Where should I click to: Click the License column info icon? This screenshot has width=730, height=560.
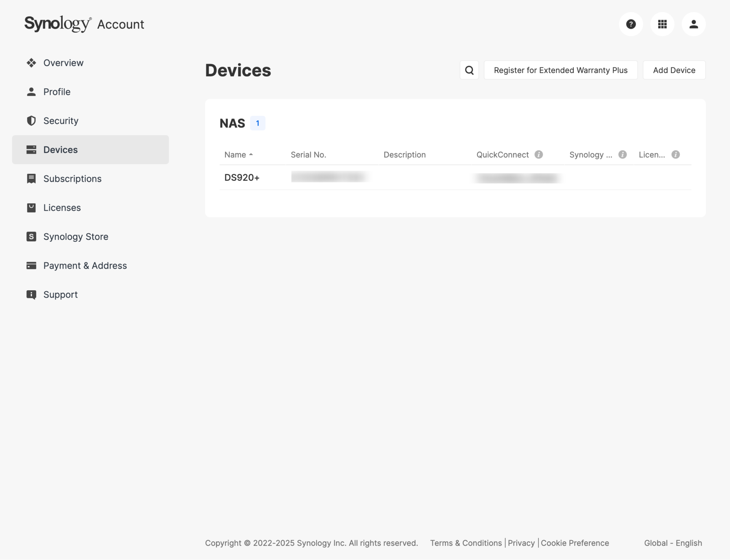click(x=676, y=154)
